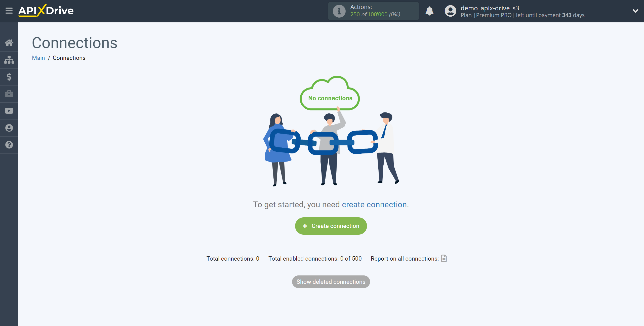Click the briefcase/tools icon
The width and height of the screenshot is (644, 326).
point(9,94)
